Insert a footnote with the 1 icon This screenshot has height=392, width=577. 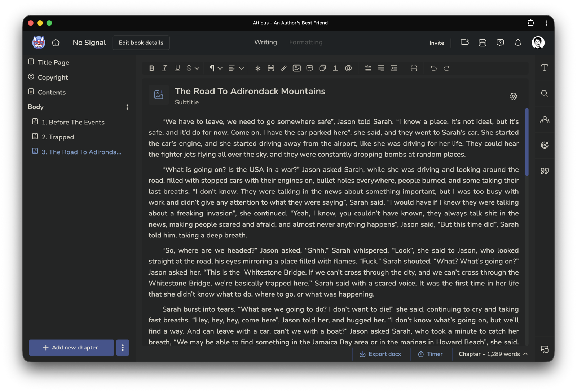(335, 68)
